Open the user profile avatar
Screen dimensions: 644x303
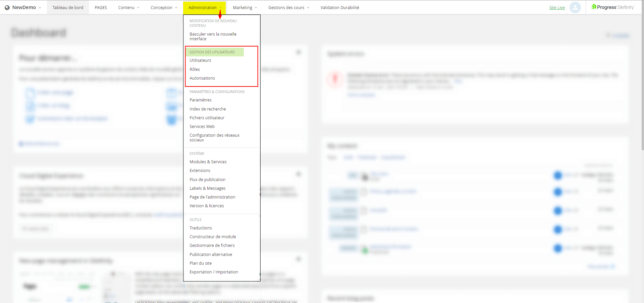click(575, 7)
